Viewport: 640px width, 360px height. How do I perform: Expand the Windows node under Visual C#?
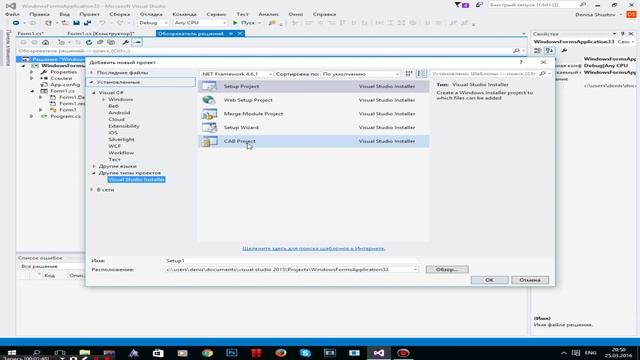point(104,99)
